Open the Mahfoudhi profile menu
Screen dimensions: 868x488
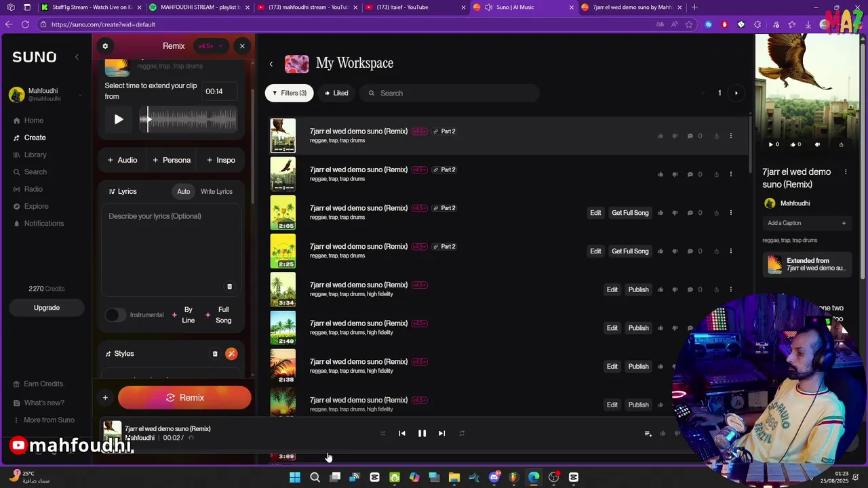pos(45,95)
